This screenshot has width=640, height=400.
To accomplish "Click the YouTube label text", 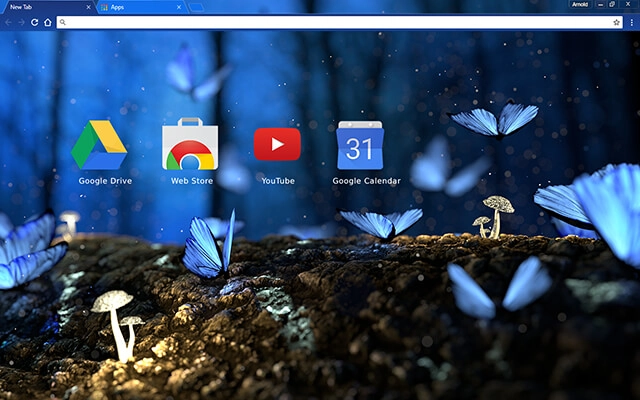I will [x=278, y=181].
